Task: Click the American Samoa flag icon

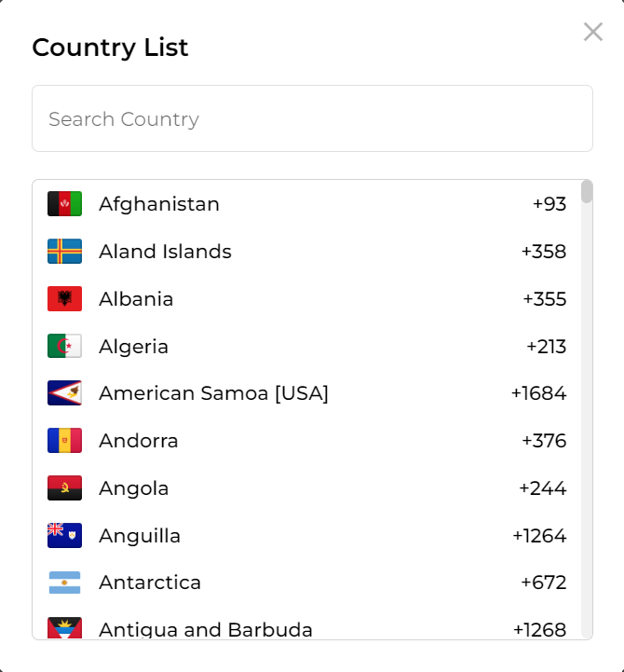Action: coord(64,393)
